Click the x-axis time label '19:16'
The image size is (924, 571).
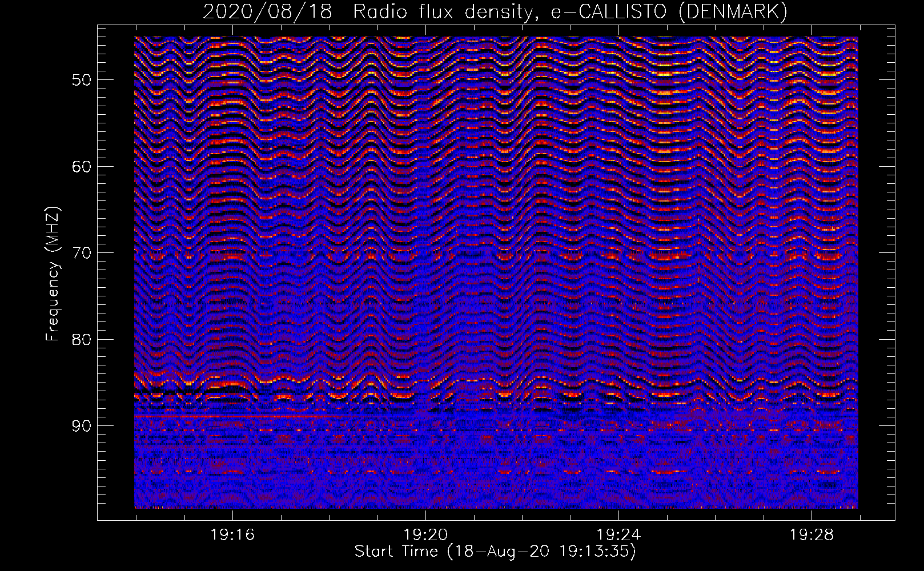click(x=232, y=535)
